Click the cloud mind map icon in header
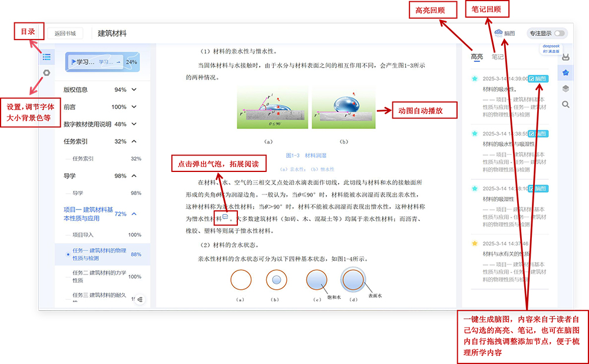The width and height of the screenshot is (589, 364). (498, 33)
